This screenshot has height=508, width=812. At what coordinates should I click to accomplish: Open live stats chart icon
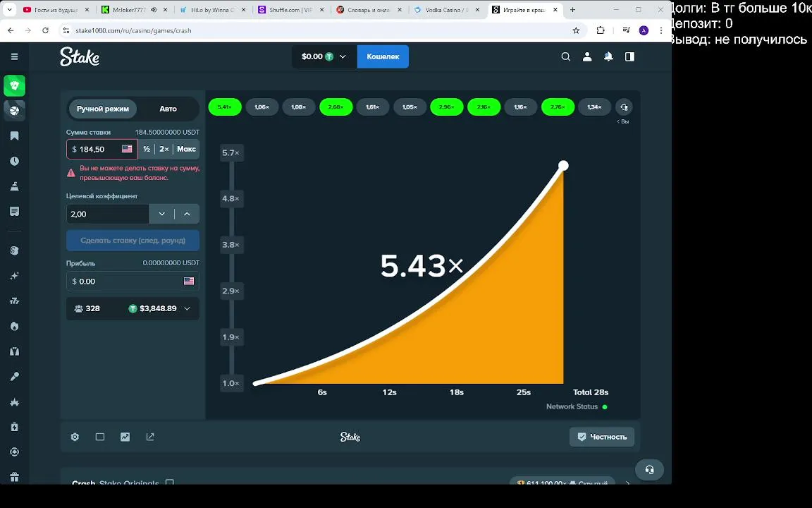click(x=125, y=437)
